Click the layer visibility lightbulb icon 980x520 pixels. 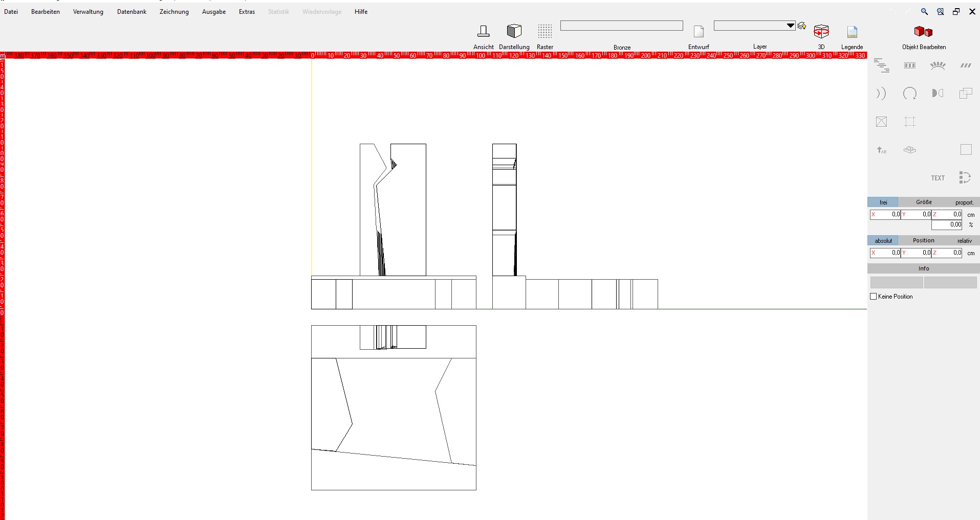pos(802,26)
